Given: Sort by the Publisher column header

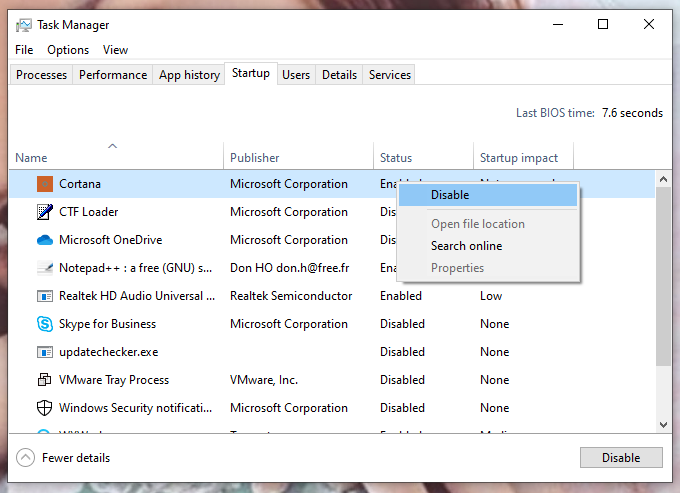Looking at the screenshot, I should pyautogui.click(x=298, y=155).
